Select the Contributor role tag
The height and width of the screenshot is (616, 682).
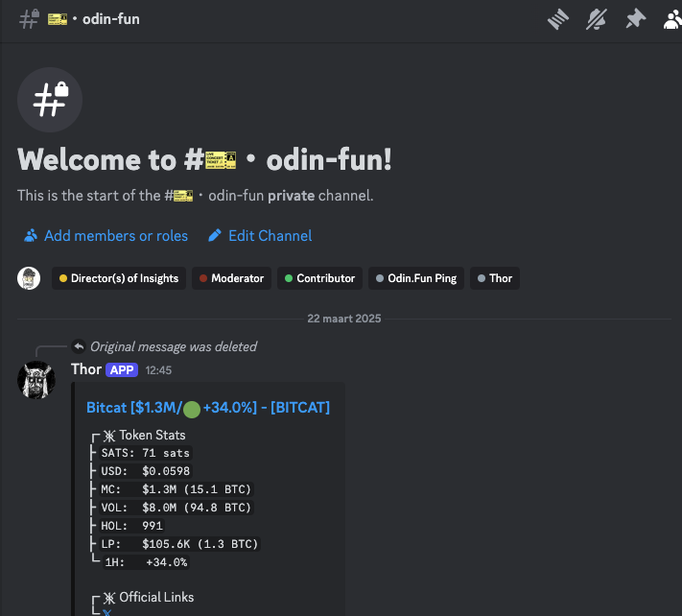319,278
